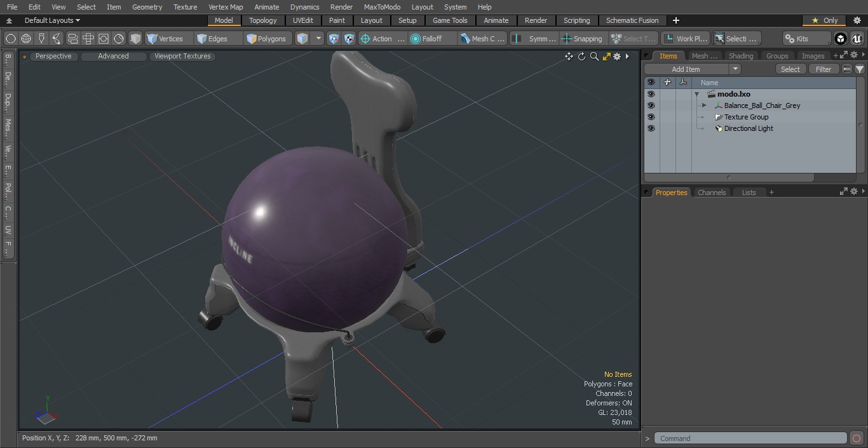Image resolution: width=868 pixels, height=448 pixels.
Task: Open Properties panel gear settings
Action: [x=854, y=191]
